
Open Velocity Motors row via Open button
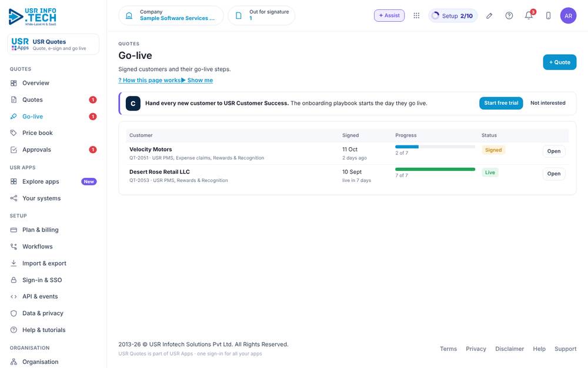(553, 151)
